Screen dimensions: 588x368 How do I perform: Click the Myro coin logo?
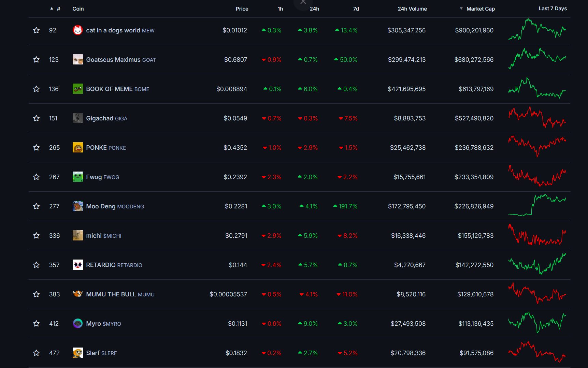[x=78, y=323]
